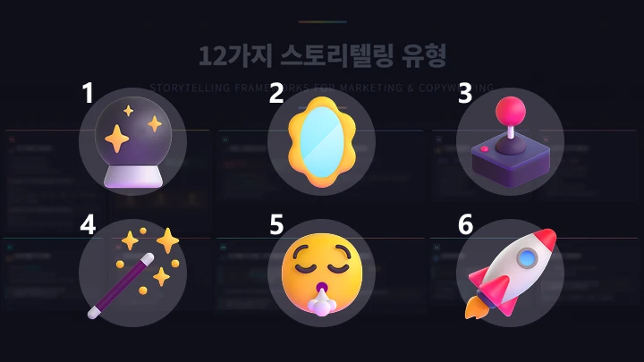
Task: Click the number 1 label
Action: [x=88, y=93]
